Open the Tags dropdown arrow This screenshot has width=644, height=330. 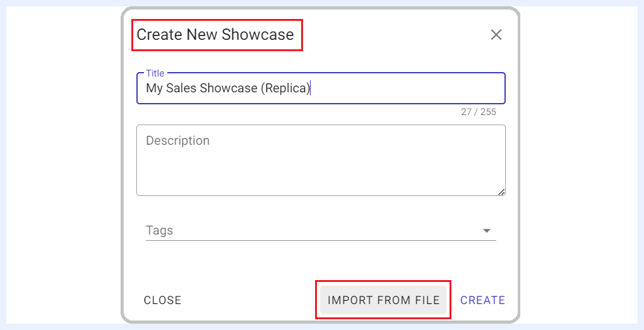click(487, 231)
